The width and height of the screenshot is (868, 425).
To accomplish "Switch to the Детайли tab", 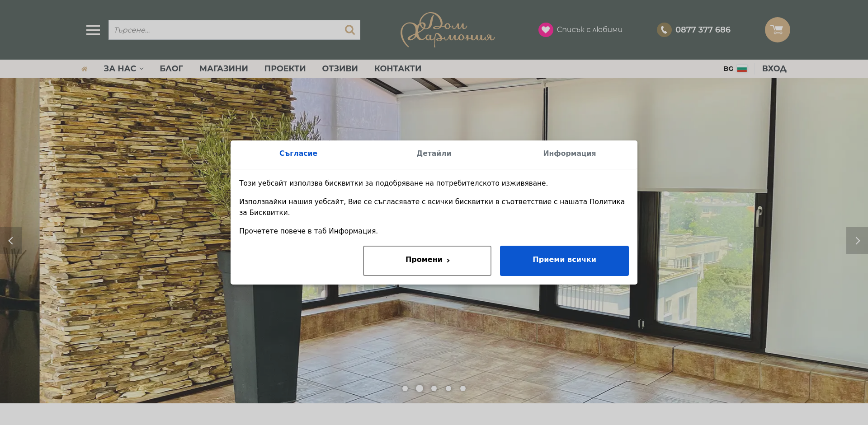I will click(434, 154).
